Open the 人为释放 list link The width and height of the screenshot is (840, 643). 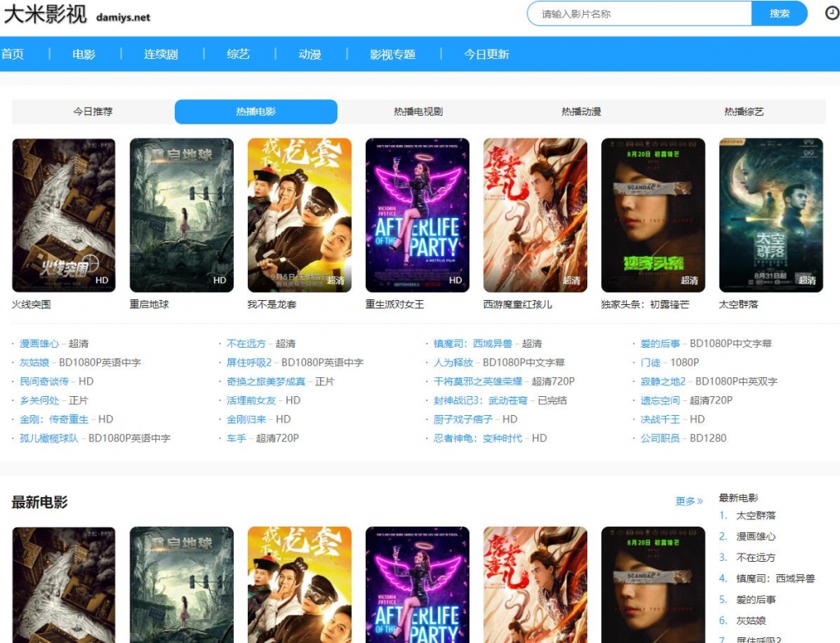[x=453, y=363]
